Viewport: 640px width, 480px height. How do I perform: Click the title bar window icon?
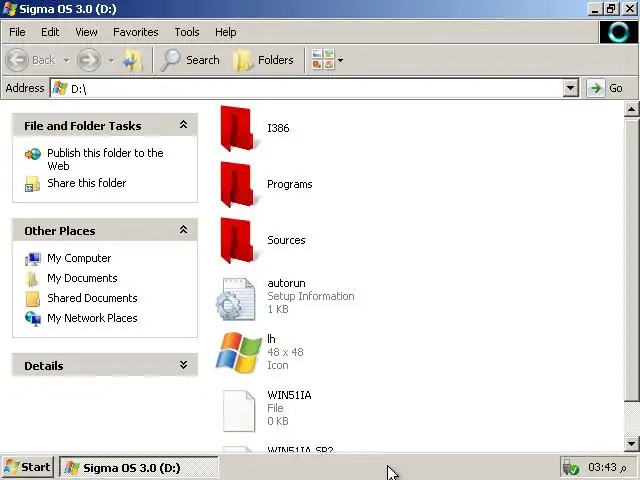pos(10,9)
